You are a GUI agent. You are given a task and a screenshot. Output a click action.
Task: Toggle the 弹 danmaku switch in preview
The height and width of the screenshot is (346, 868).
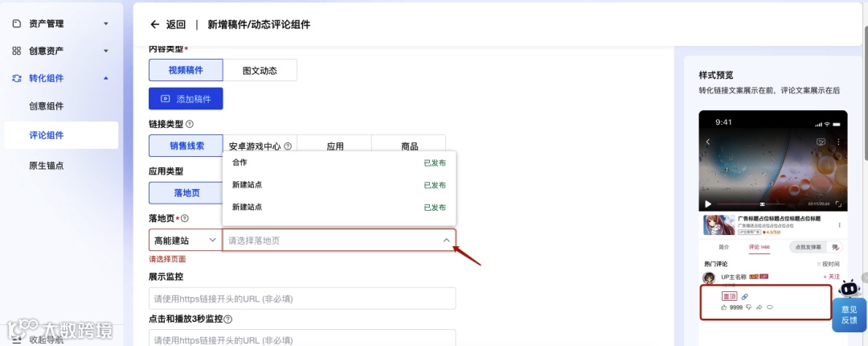coord(834,247)
